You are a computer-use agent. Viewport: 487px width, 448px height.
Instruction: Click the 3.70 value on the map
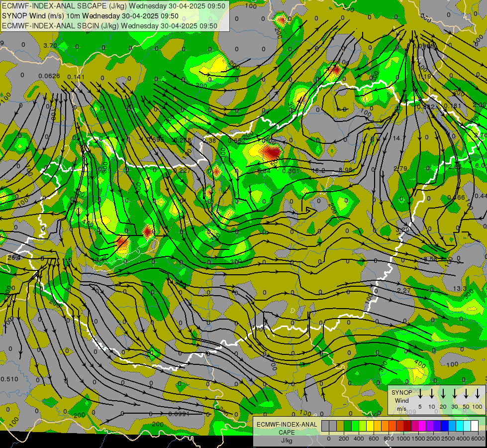point(50,46)
